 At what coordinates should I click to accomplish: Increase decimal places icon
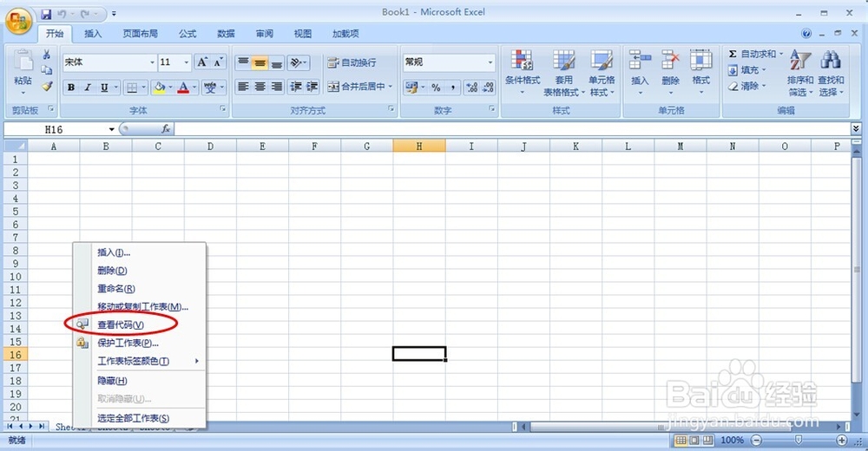[471, 88]
